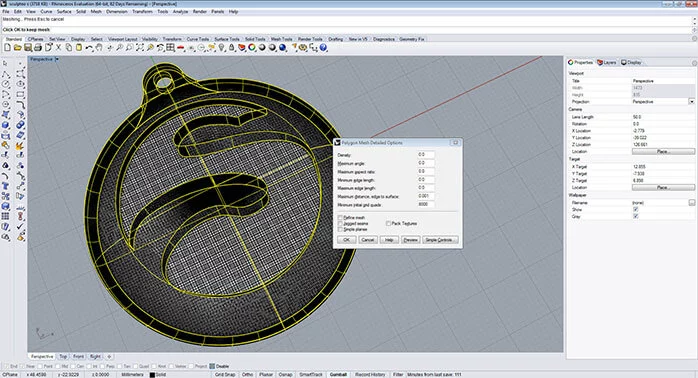Click the Undo arrow icon
698x378 pixels.
click(89, 48)
